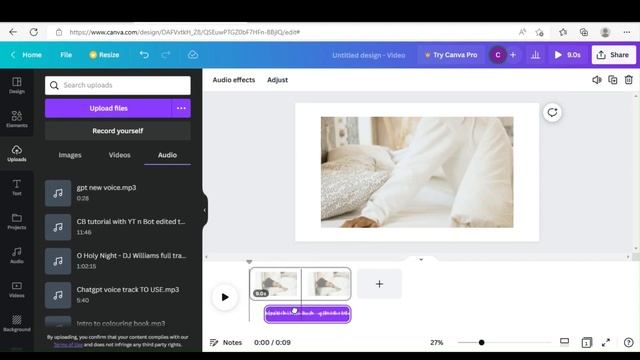
Task: Click the Search uploads field
Action: click(118, 85)
